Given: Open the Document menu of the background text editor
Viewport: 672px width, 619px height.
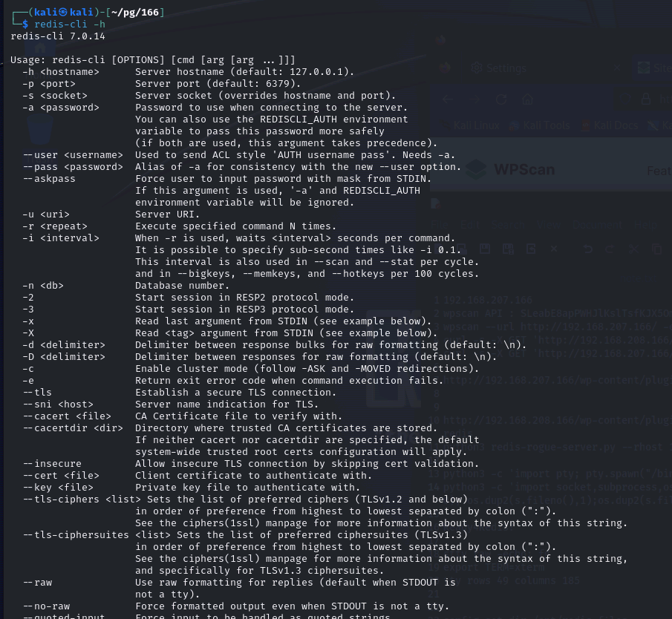Looking at the screenshot, I should click(597, 224).
